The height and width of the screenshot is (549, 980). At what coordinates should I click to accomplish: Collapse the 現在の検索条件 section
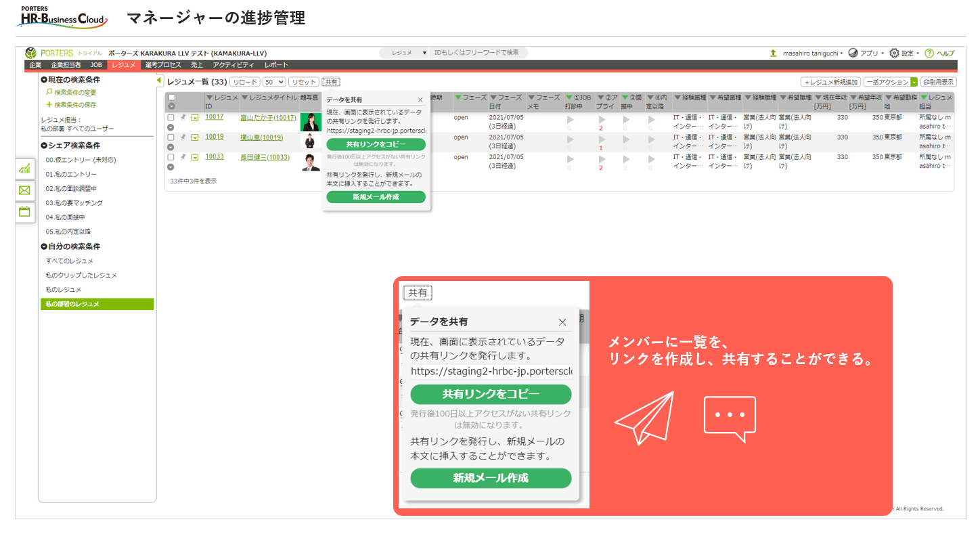point(43,80)
